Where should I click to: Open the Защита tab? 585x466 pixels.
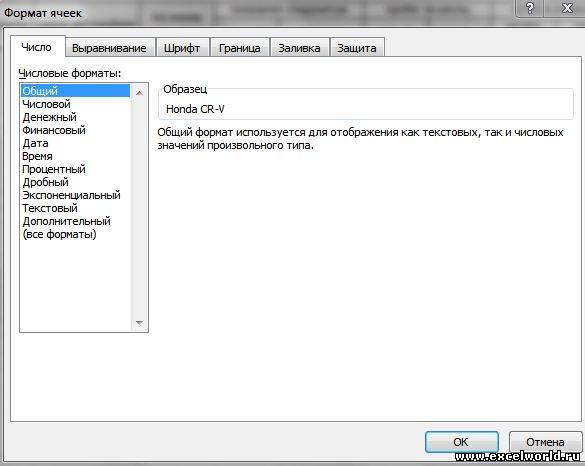357,48
